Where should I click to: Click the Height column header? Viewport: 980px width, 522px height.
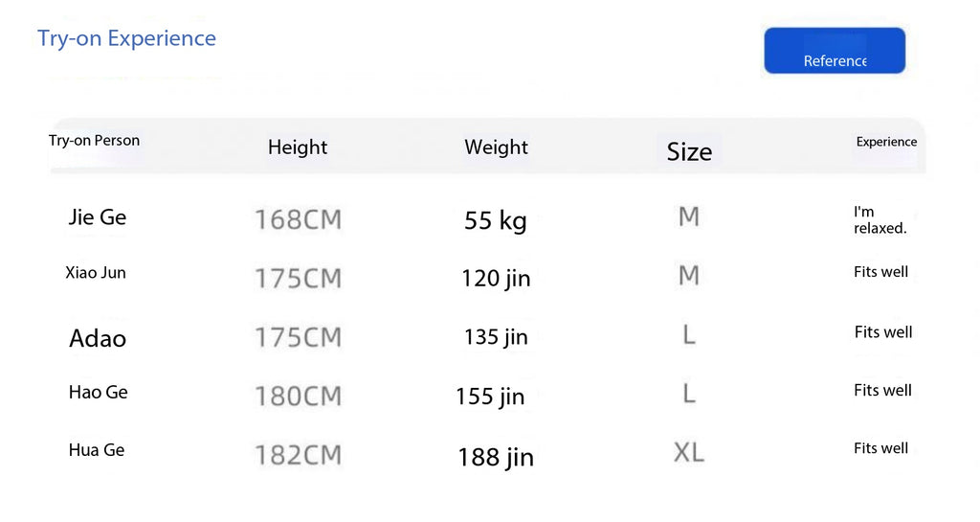(298, 148)
